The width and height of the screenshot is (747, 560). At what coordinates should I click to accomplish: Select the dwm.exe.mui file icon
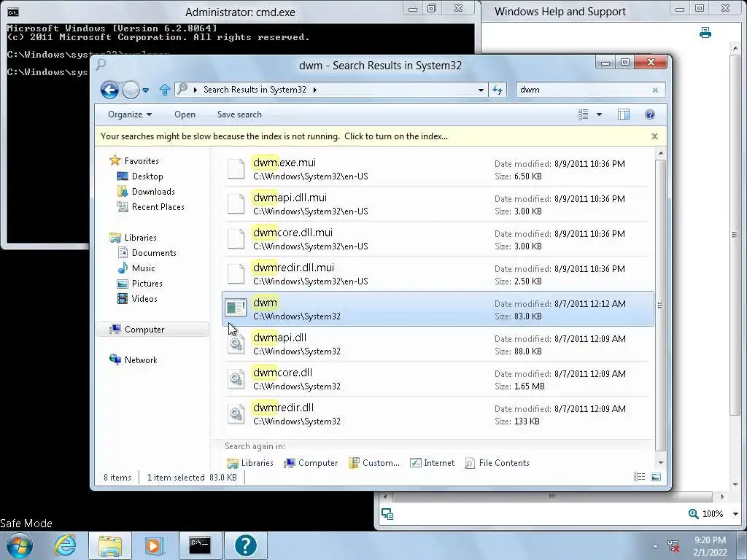pos(236,169)
